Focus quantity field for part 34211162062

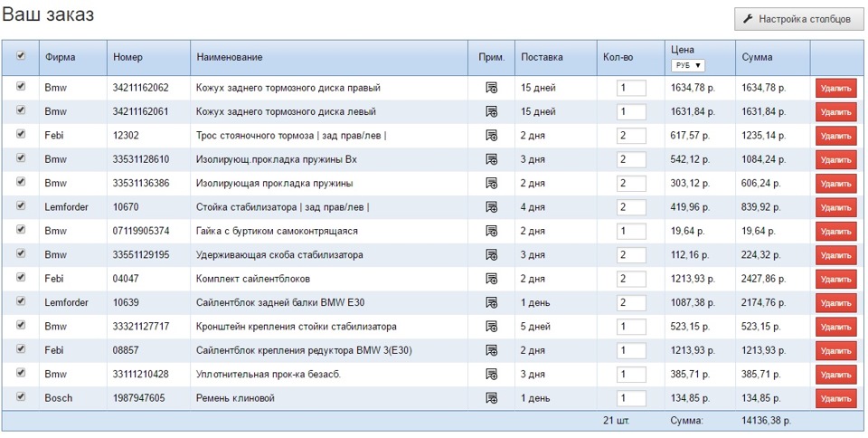[631, 88]
